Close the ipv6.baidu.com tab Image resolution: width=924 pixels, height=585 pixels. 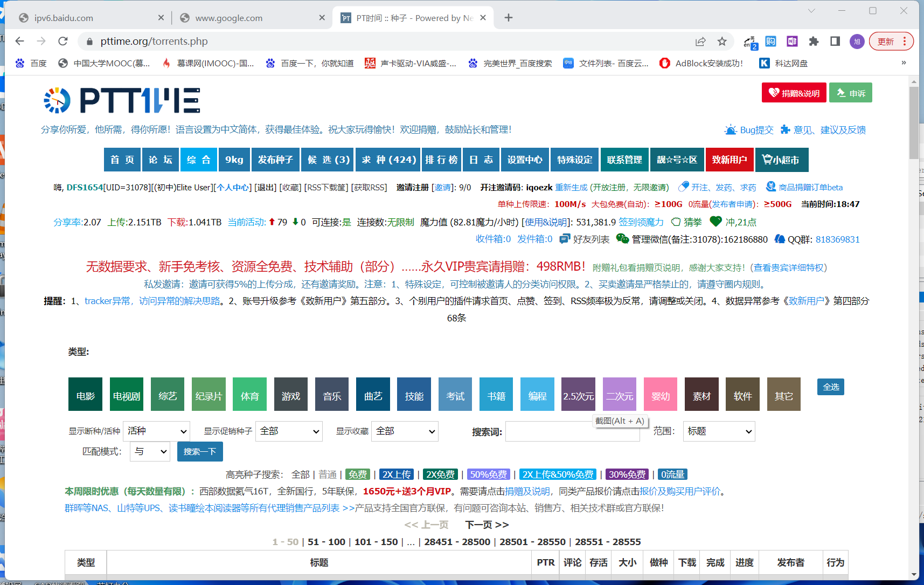click(161, 18)
